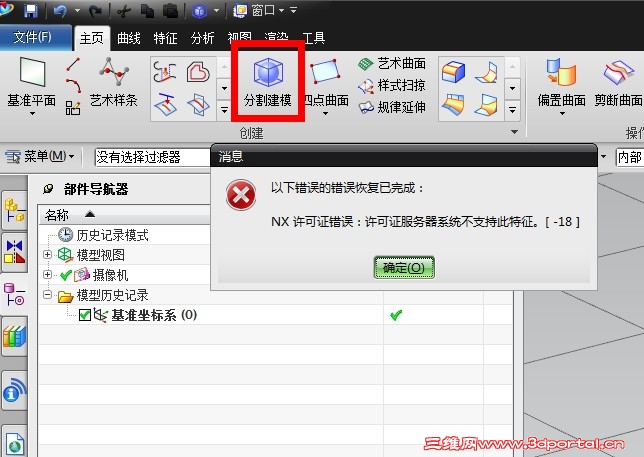644x457 pixels.
Task: Open the info feed sidebar tab
Action: coord(14,390)
